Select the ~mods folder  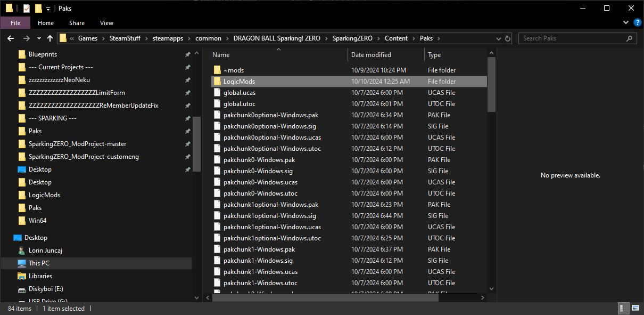[233, 70]
